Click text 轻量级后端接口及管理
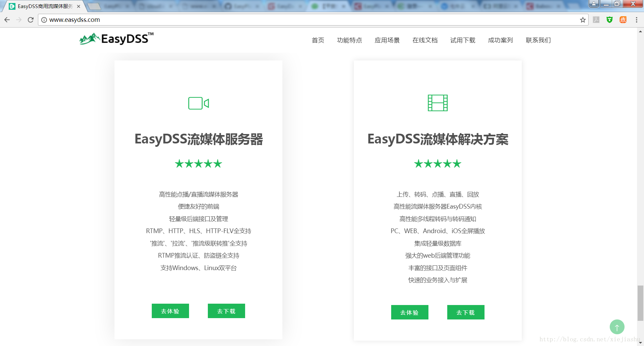Viewport: 644px width, 346px height. click(x=198, y=219)
